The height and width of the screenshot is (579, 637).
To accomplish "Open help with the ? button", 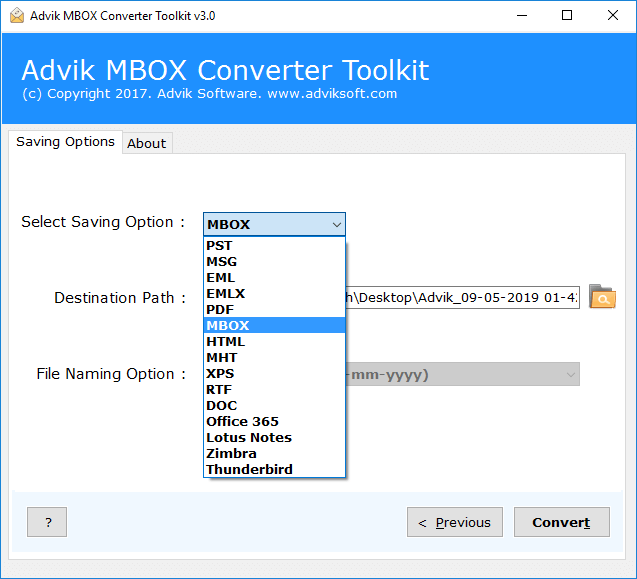I will click(x=47, y=522).
